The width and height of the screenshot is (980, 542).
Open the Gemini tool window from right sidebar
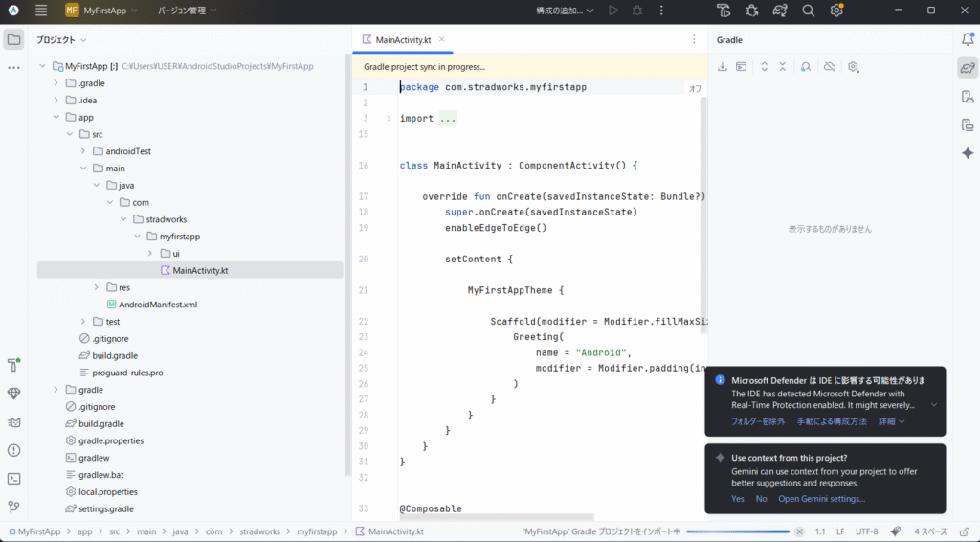[x=968, y=153]
